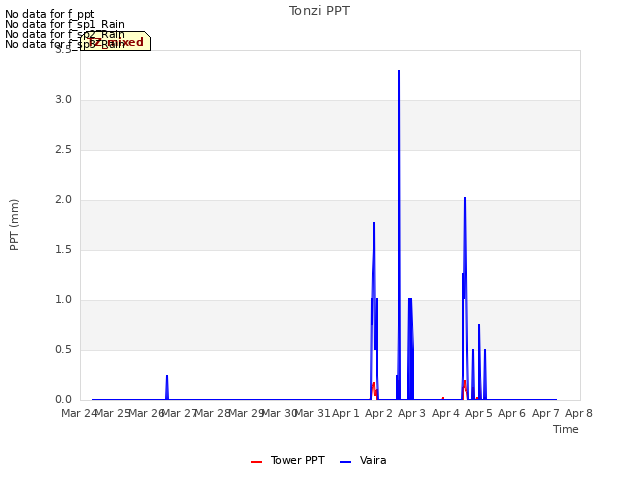Viewport: 640px width, 480px height.
Task: Click the Apr 8 x-axis tick label
Action: coord(579,413)
